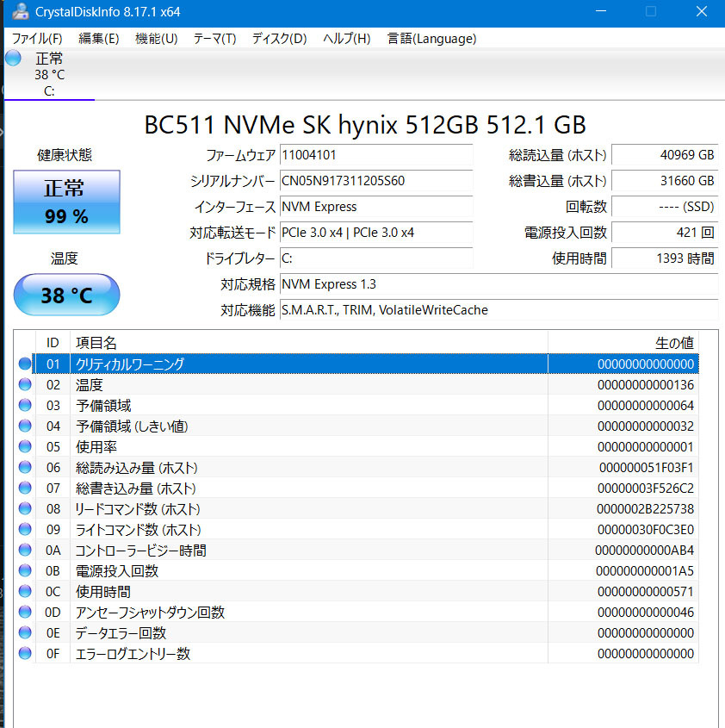This screenshot has width=725, height=728.
Task: Open the 機能(U) menu
Action: [x=157, y=39]
